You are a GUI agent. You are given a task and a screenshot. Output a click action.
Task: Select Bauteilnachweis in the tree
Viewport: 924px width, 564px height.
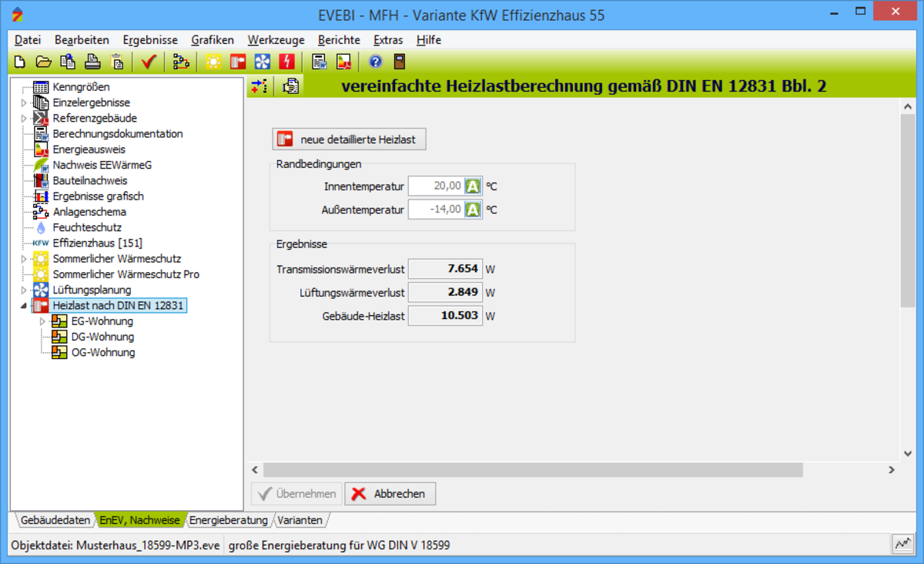pos(90,180)
